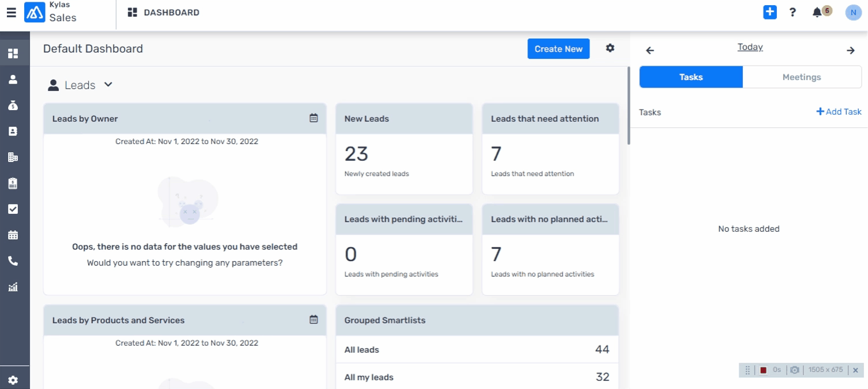The width and height of the screenshot is (868, 389).
Task: Click the Create New button
Action: (x=558, y=49)
